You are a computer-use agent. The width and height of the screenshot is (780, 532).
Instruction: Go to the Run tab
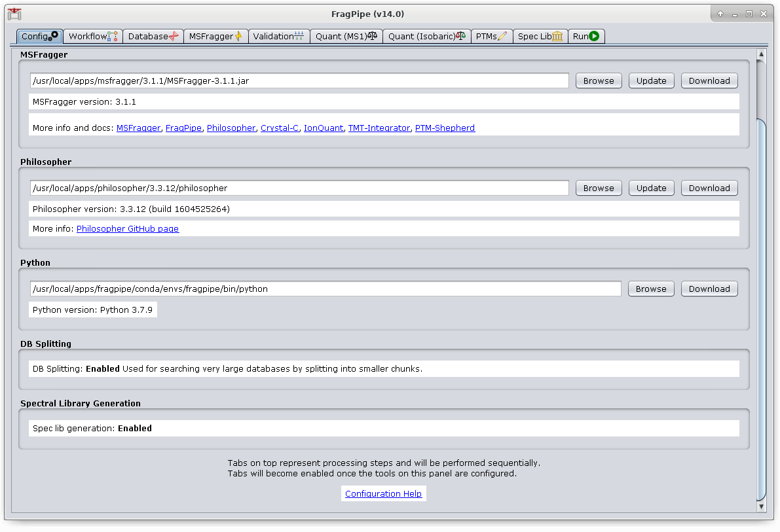585,37
